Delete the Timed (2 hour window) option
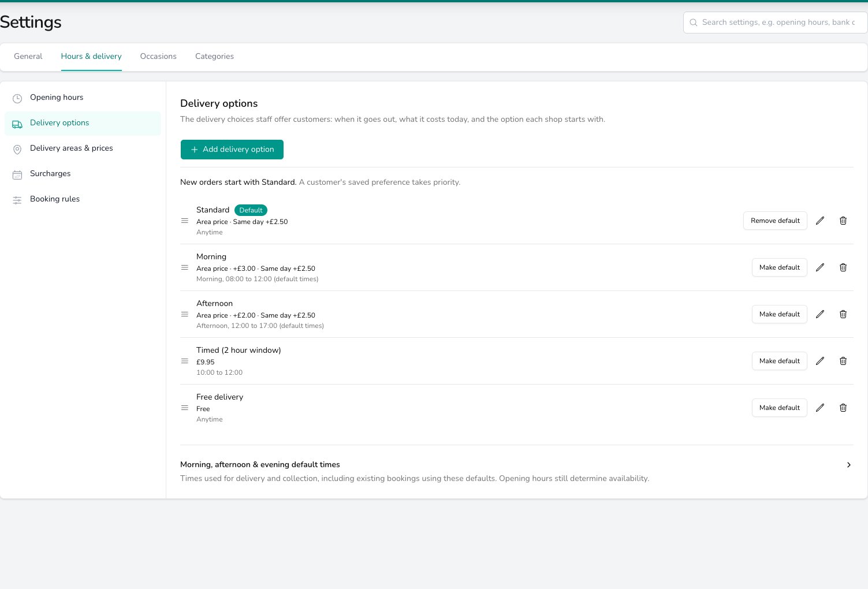868x589 pixels. click(x=843, y=361)
